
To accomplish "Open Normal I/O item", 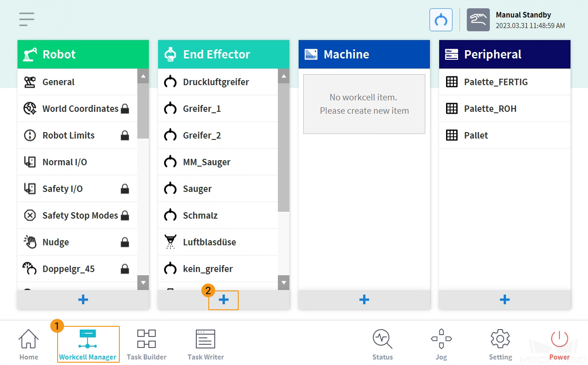I will point(77,162).
